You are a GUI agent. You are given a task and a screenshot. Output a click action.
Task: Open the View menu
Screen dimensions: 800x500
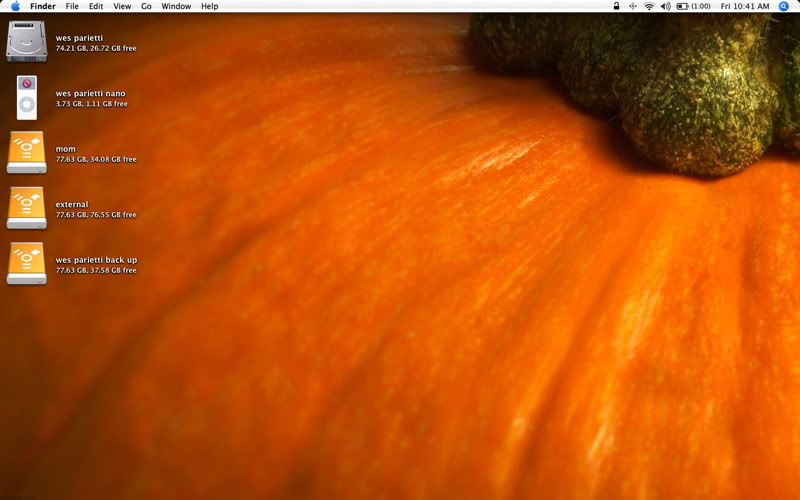point(122,6)
